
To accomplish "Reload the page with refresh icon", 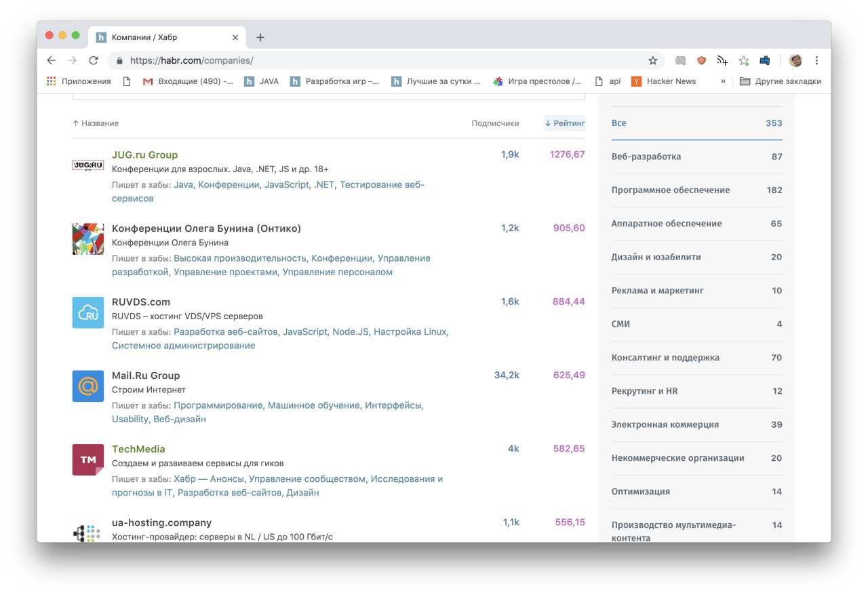I will [94, 60].
